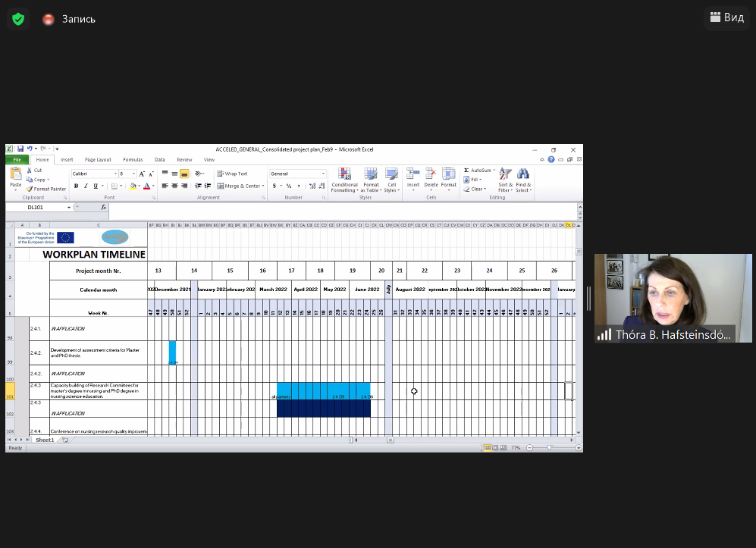Click the Paste clipboard icon
This screenshot has height=548, width=756.
click(15, 175)
